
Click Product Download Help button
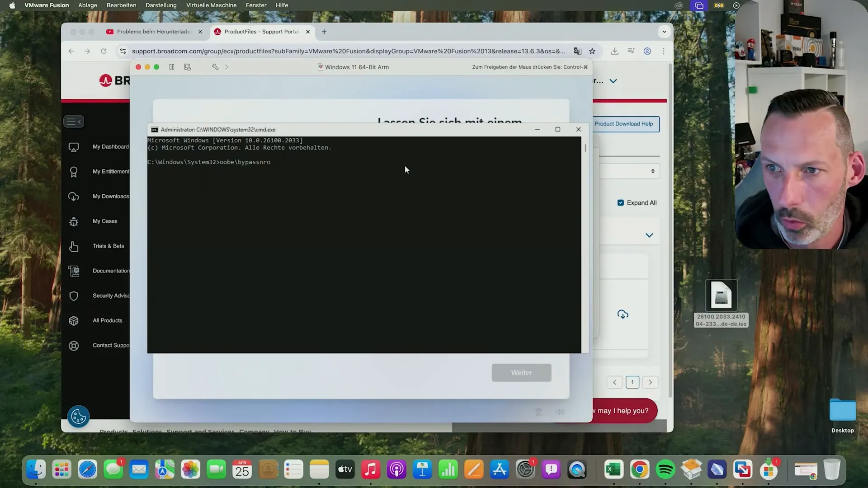[x=626, y=124]
